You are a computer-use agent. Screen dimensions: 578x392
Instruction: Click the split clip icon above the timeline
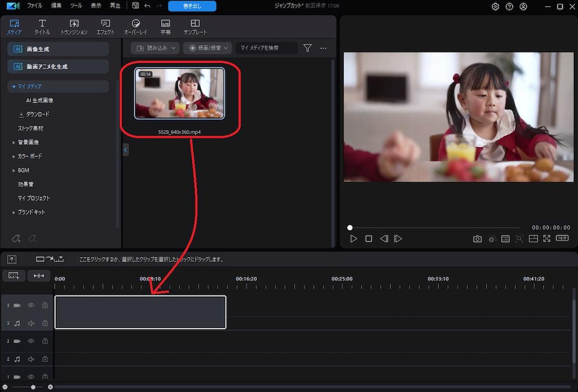[x=39, y=275]
